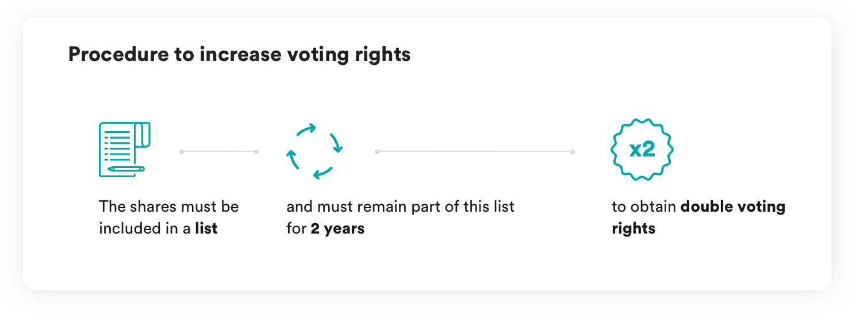Click the top arrow of the cycle icon
The height and width of the screenshot is (321, 868).
pos(306,130)
